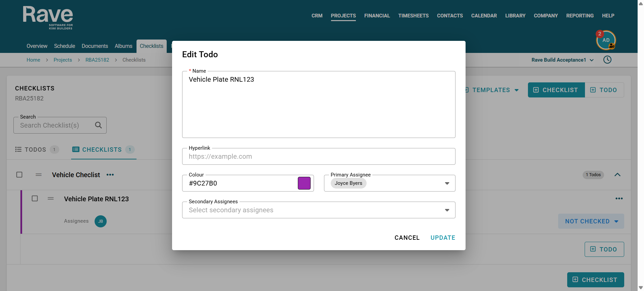Image resolution: width=644 pixels, height=291 pixels.
Task: Click the purple colour swatch
Action: coord(304,183)
